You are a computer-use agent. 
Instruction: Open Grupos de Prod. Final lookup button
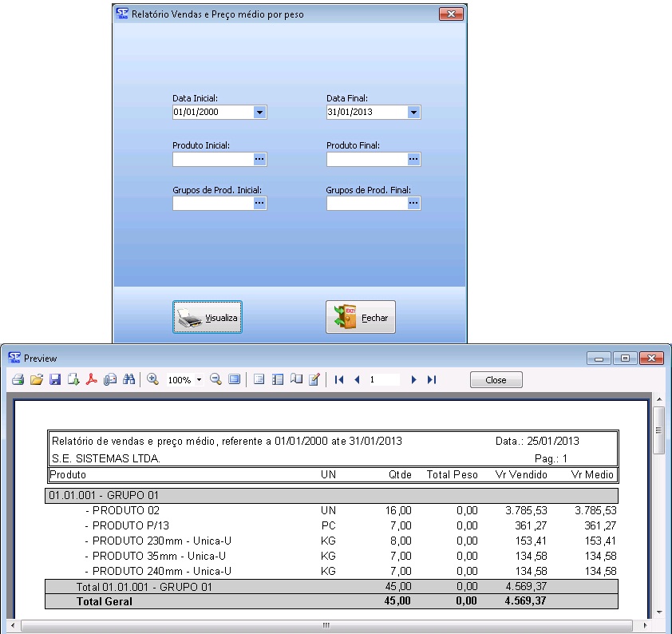click(x=413, y=204)
